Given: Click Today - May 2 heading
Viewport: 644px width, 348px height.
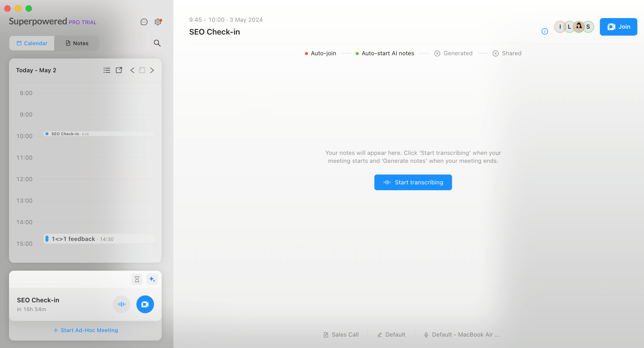Looking at the screenshot, I should (36, 70).
